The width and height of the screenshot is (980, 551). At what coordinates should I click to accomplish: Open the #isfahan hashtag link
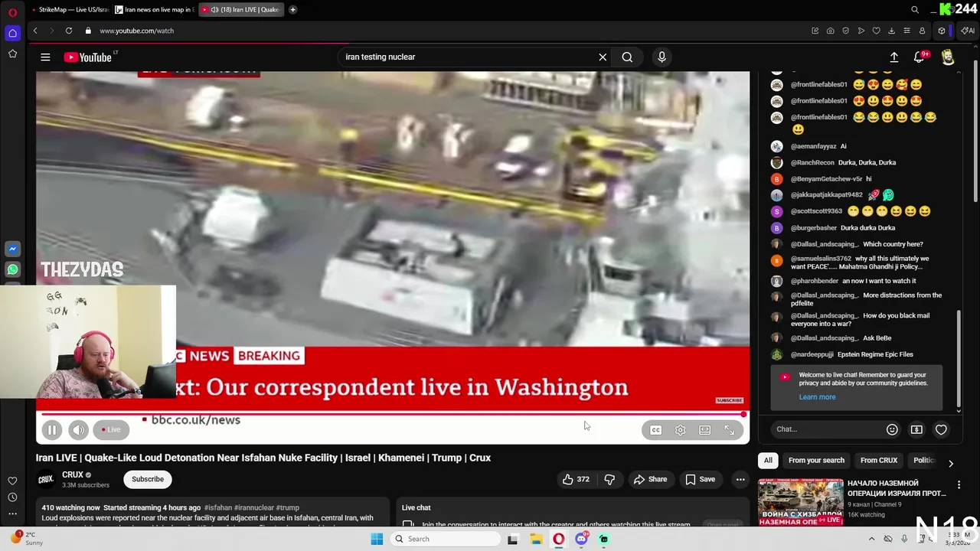(218, 507)
